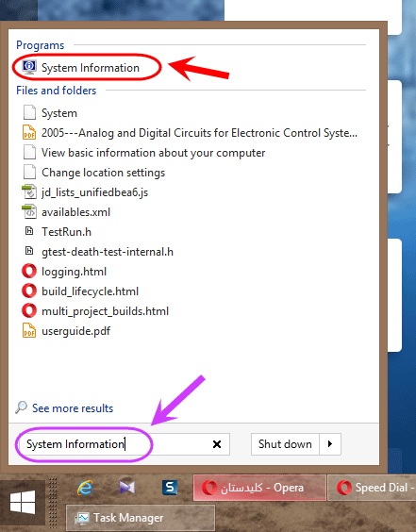Click See more results link
Viewport: 416px width, 532px height.
pos(73,408)
